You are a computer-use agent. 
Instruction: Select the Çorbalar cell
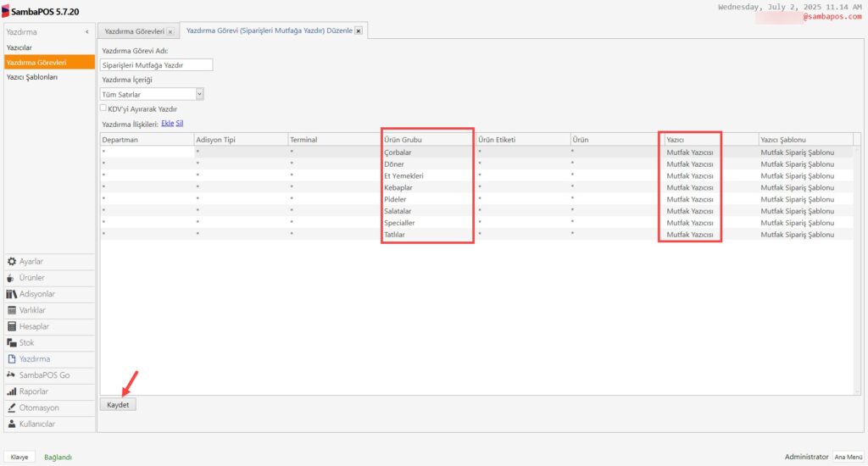[429, 153]
